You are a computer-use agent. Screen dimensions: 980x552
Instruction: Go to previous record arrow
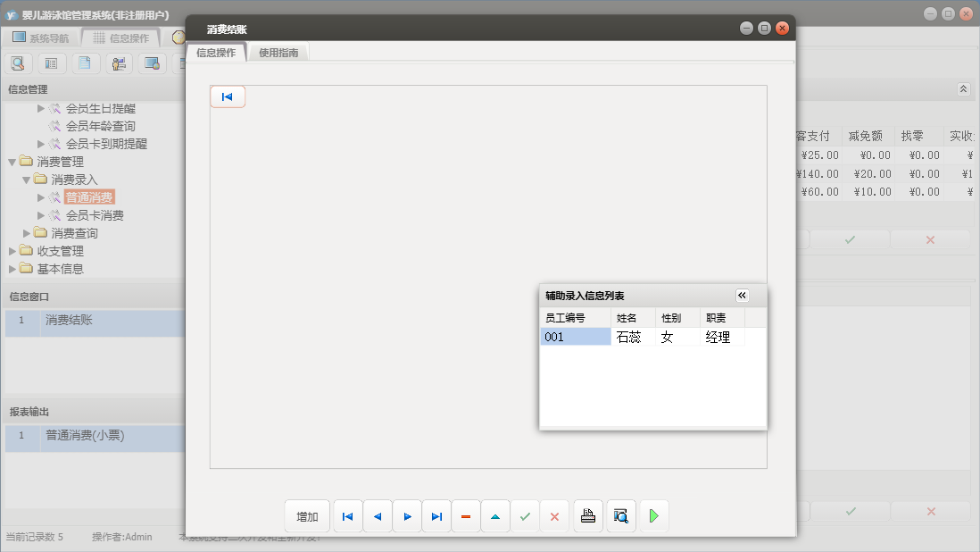pyautogui.click(x=377, y=516)
